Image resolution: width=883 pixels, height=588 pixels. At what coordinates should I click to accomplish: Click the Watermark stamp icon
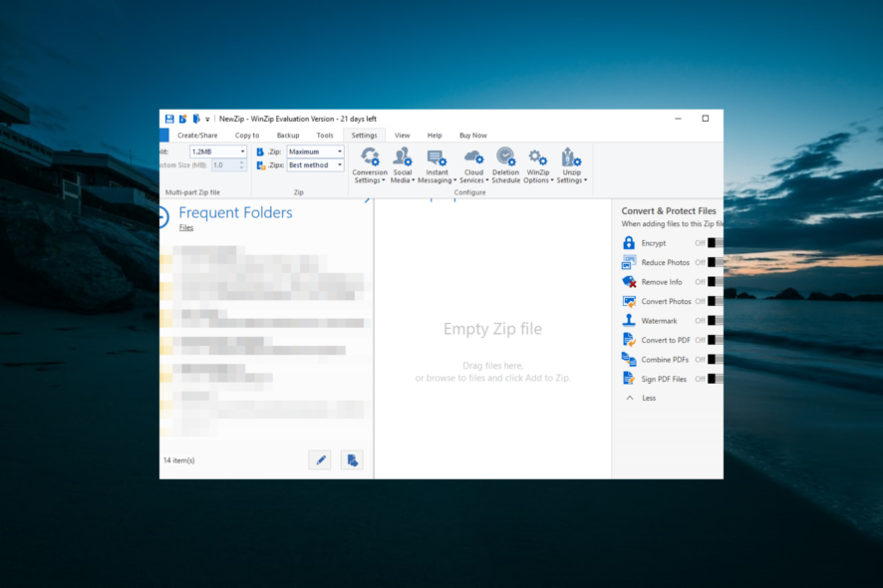[x=629, y=321]
